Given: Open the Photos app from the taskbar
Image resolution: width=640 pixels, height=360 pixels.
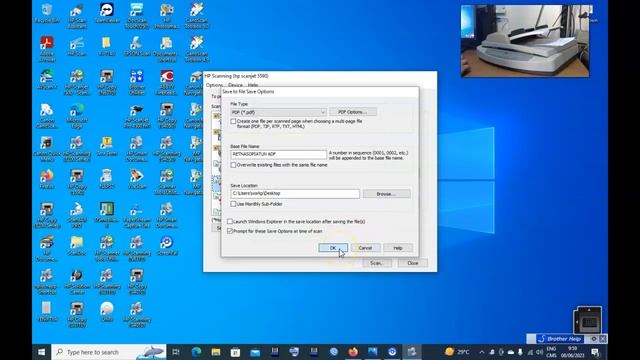Looking at the screenshot, I should coord(373,352).
